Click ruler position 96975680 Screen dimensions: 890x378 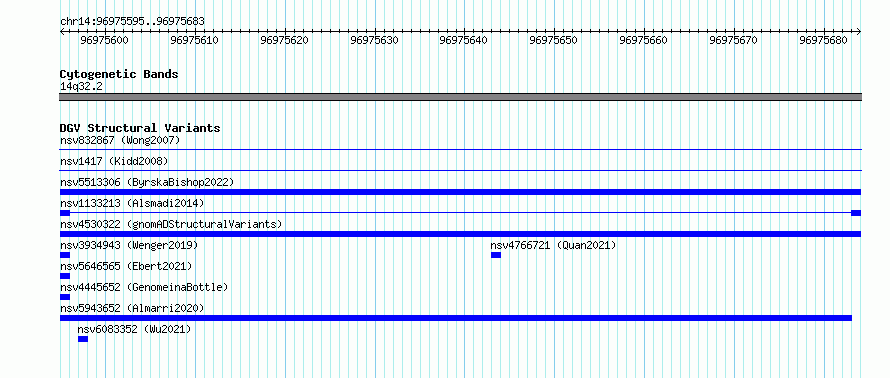click(x=824, y=40)
